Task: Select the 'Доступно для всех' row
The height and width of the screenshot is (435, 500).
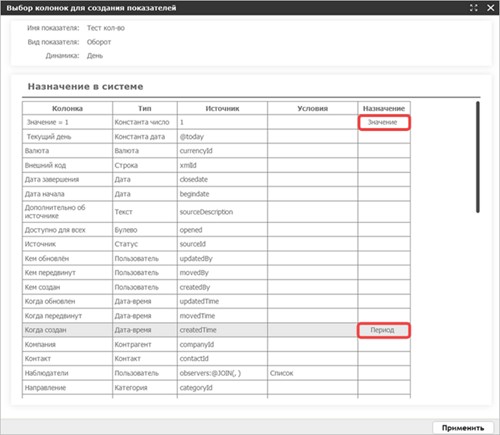Action: (216, 230)
